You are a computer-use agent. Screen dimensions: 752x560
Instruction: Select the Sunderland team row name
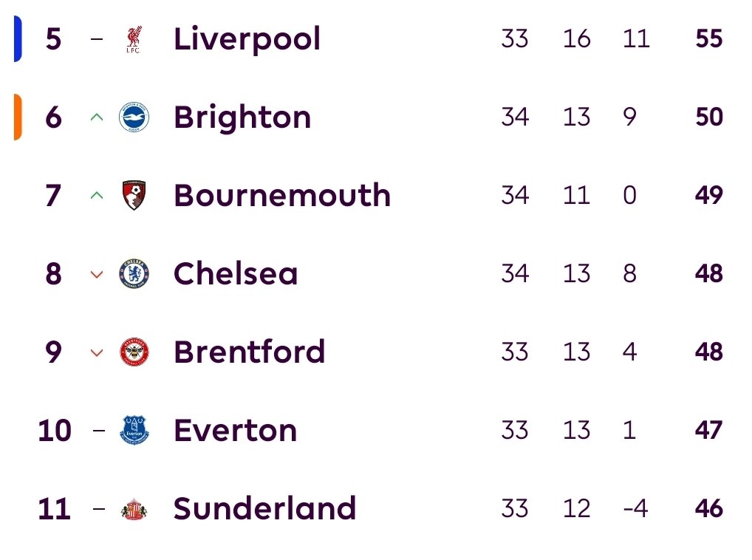[x=264, y=508]
